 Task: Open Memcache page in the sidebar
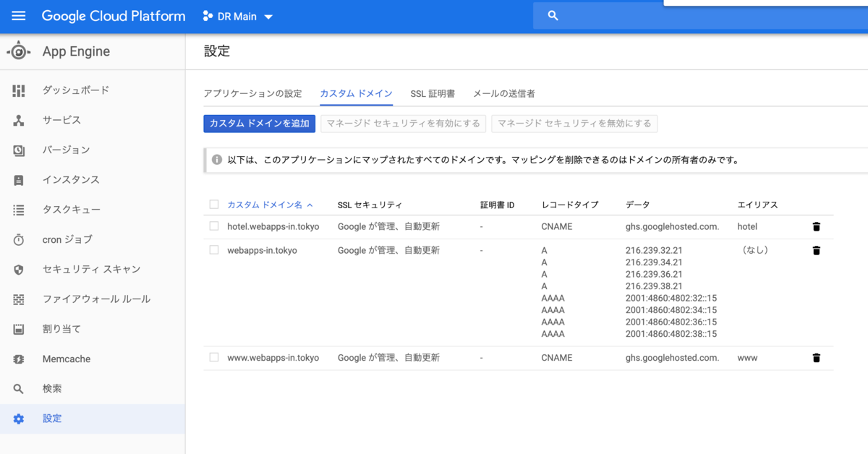[67, 359]
